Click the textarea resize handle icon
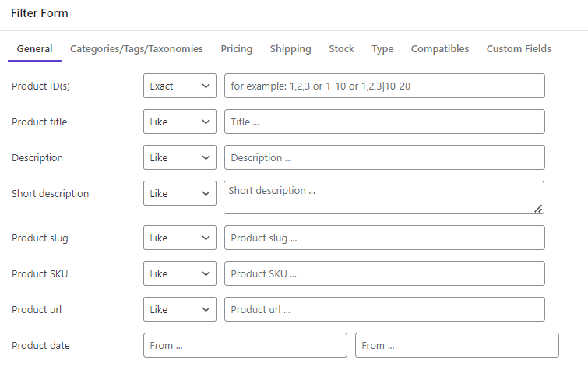 pos(538,209)
